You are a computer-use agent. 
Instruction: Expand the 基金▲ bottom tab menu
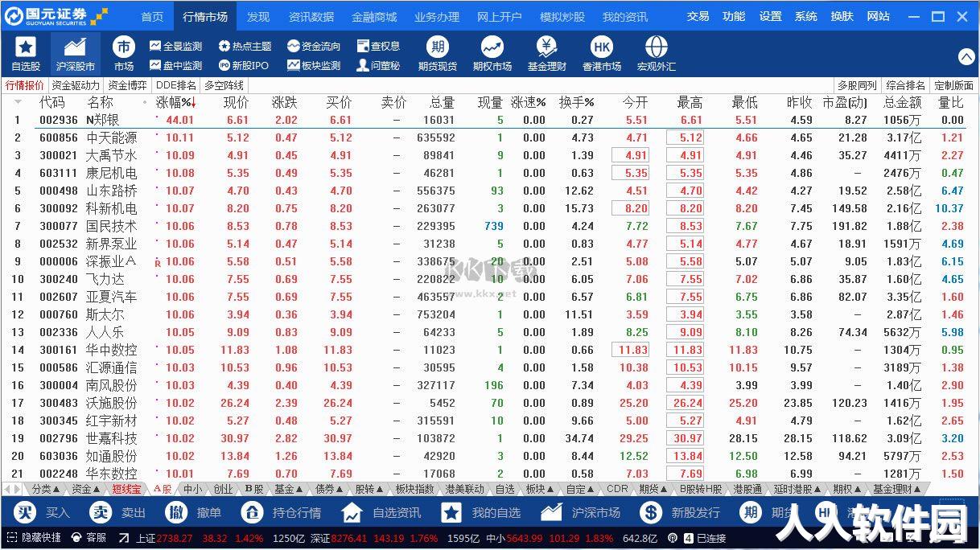pyautogui.click(x=289, y=489)
